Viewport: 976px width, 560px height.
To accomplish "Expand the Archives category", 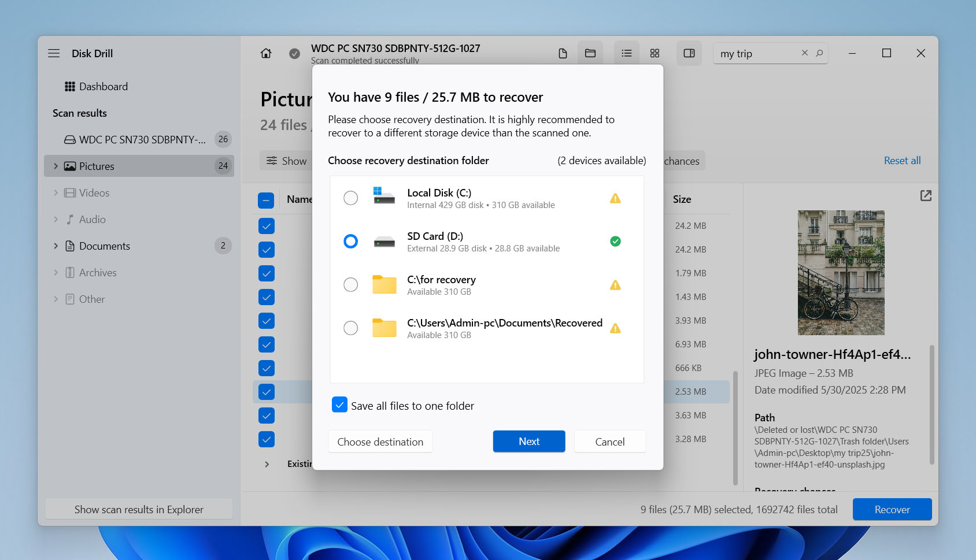I will pyautogui.click(x=56, y=273).
